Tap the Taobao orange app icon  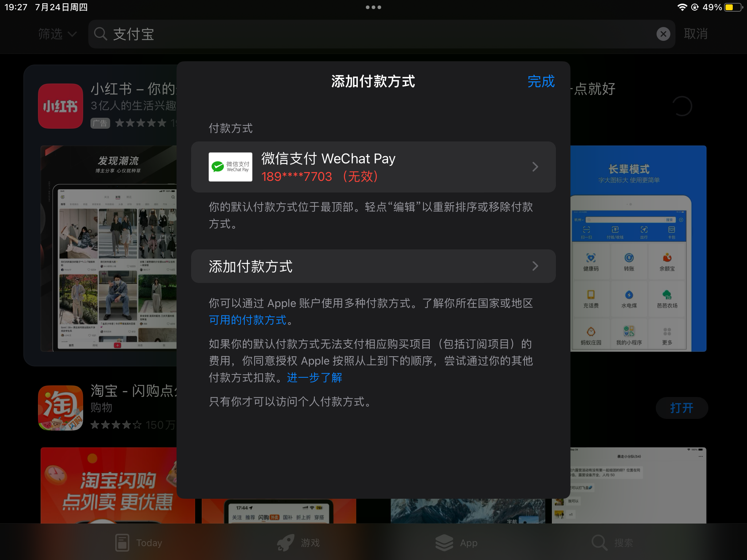pos(61,408)
